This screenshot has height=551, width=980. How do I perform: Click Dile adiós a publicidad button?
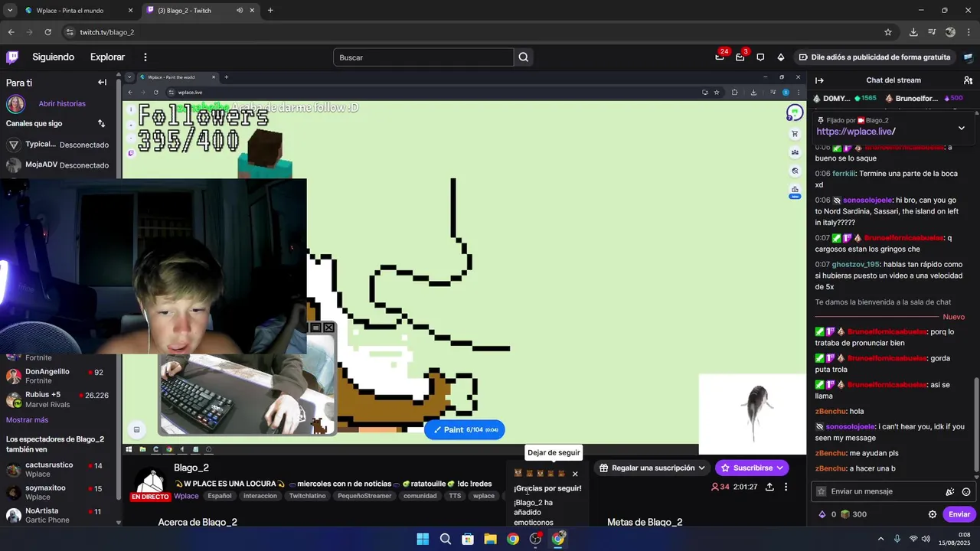(x=874, y=57)
